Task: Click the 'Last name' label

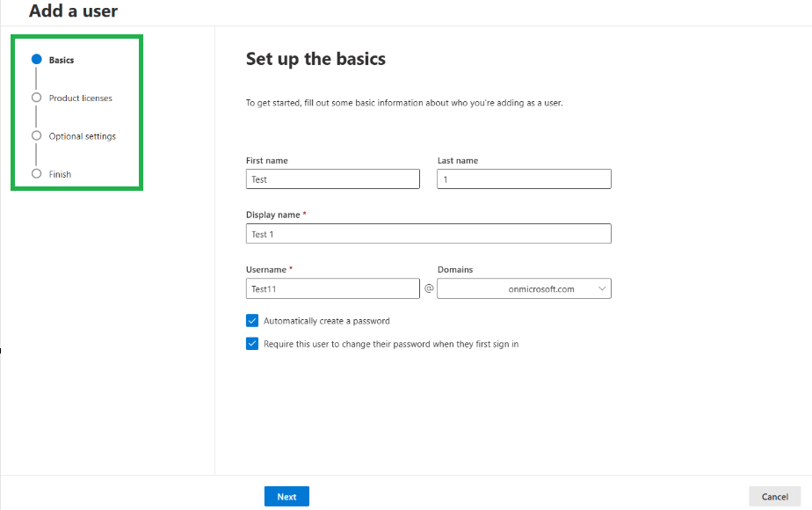Action: [x=458, y=161]
